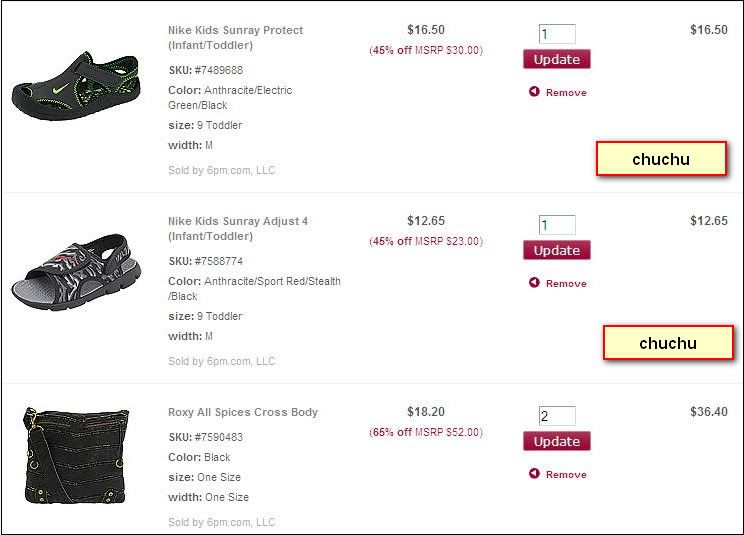The width and height of the screenshot is (744, 535).
Task: Remove Roxy All Spices bag via Remove text link
Action: tap(566, 475)
